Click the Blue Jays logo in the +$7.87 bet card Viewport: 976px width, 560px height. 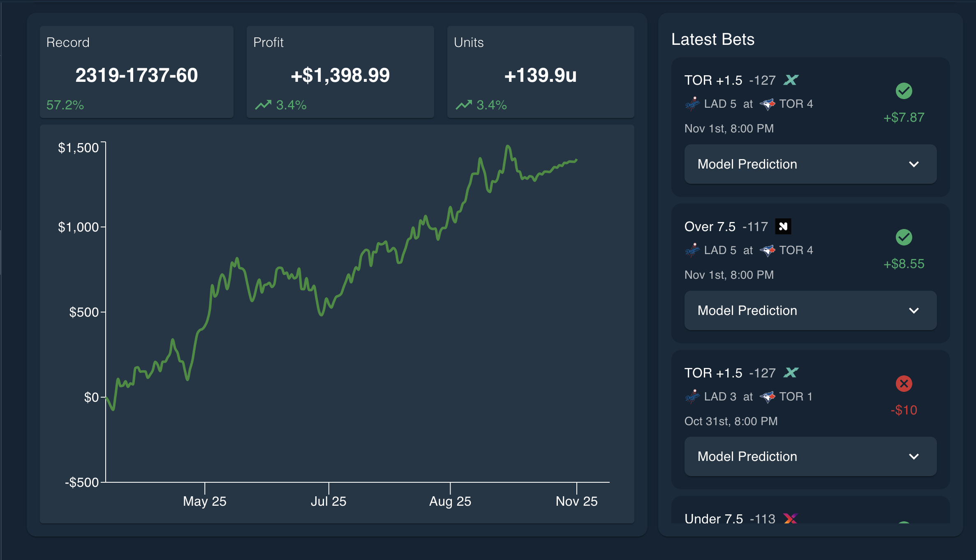click(x=767, y=104)
